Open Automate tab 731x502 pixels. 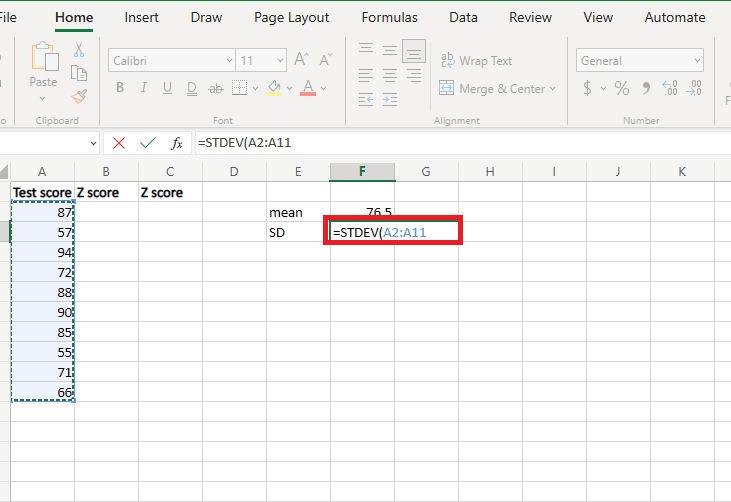pyautogui.click(x=675, y=18)
